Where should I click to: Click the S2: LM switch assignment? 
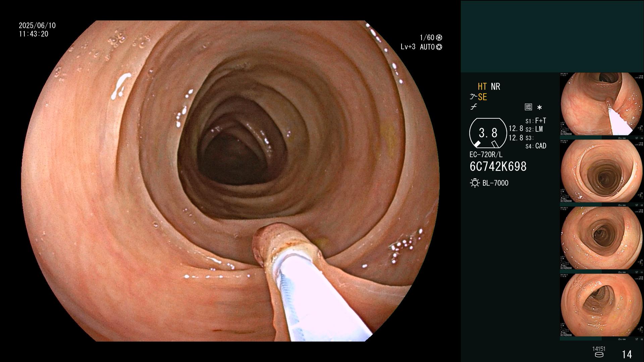[534, 129]
